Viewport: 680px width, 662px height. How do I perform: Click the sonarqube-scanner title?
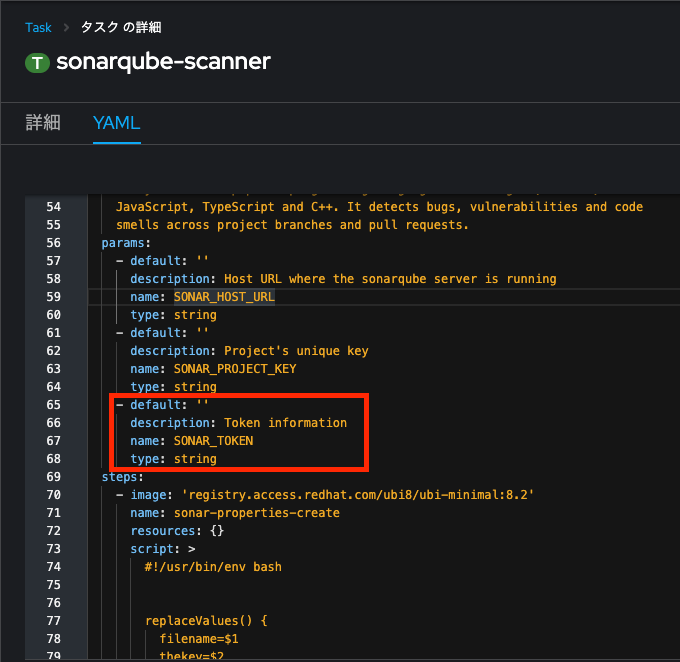[x=163, y=62]
